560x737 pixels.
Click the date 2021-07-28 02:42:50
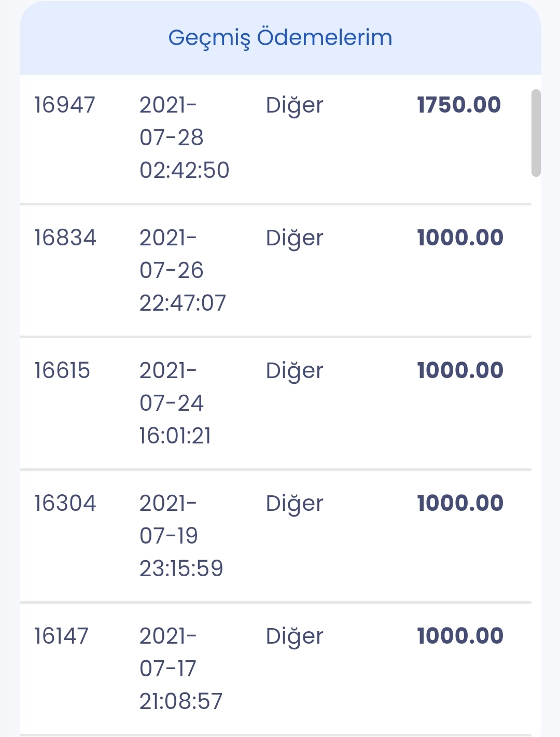pos(184,137)
